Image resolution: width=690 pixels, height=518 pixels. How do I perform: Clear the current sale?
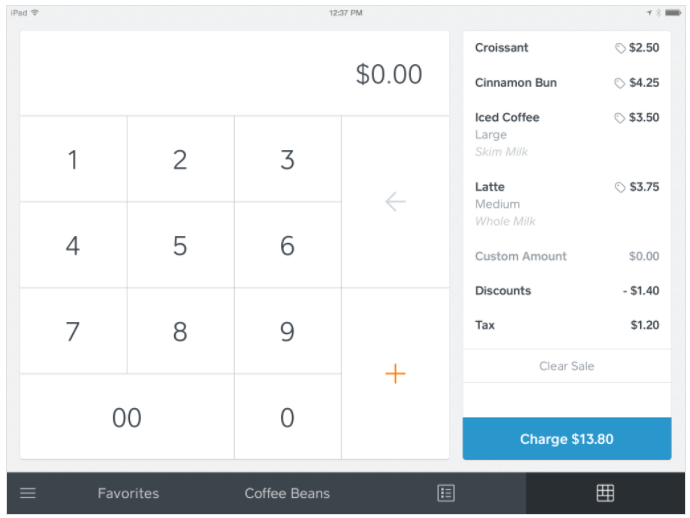point(567,366)
